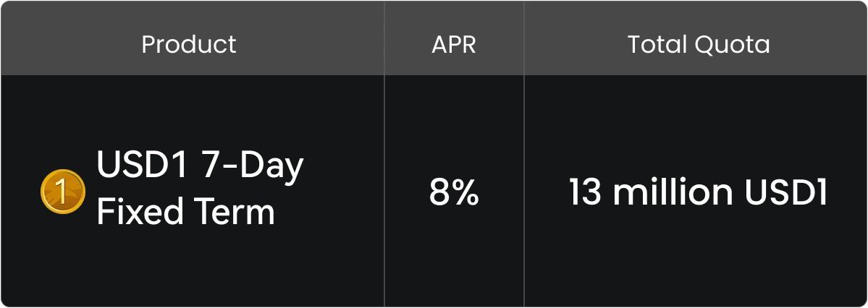Click the digit "8" in APR cell
This screenshot has height=308, width=868.
coord(440,193)
